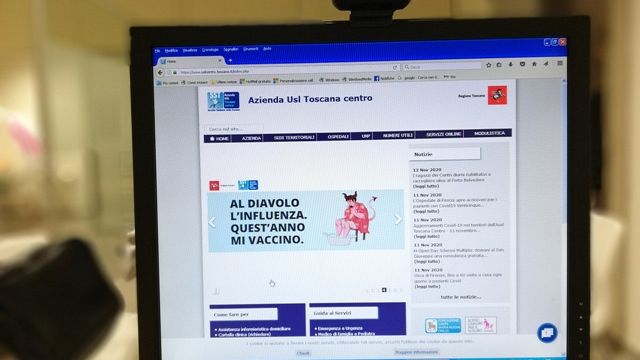This screenshot has width=640, height=360.
Task: Open the Strumenti menu
Action: [251, 49]
